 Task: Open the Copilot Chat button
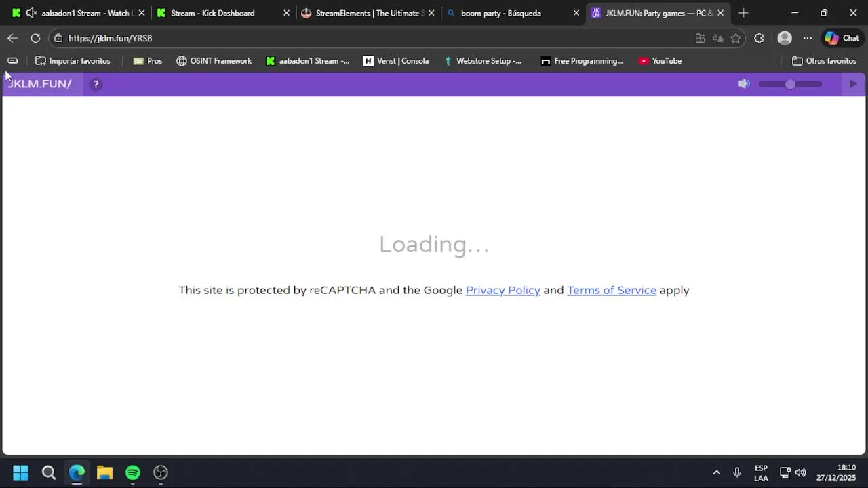coord(842,38)
